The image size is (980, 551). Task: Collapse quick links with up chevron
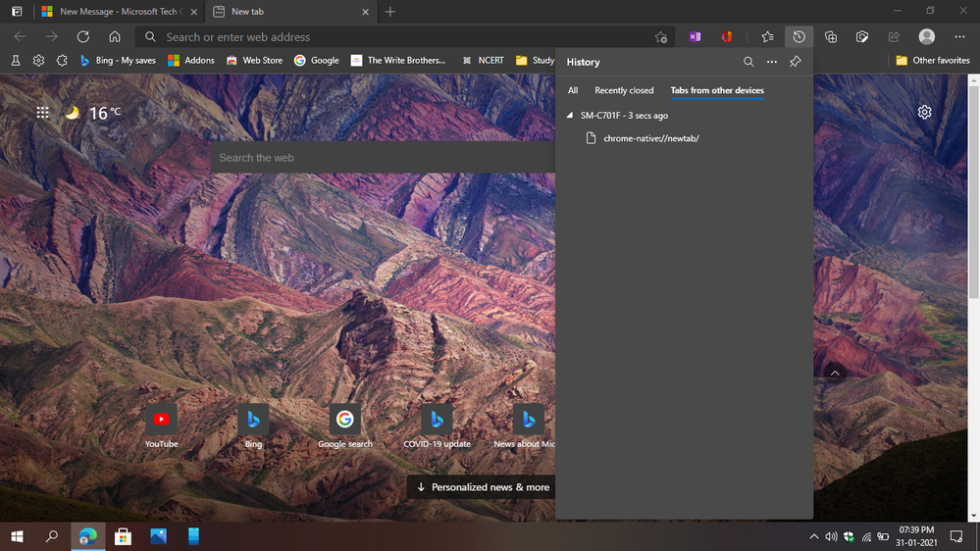point(835,373)
